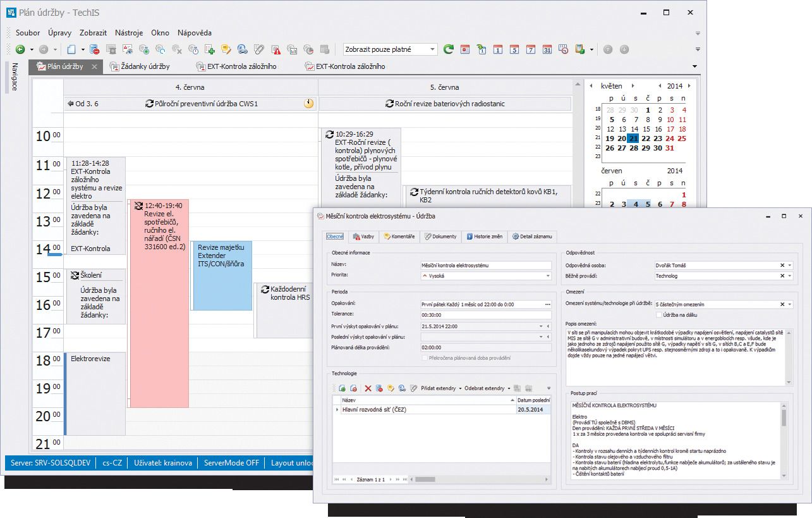Screen dimensions: 812x518
Task: Switch to monthly view with the 31 icon
Action: [x=547, y=49]
